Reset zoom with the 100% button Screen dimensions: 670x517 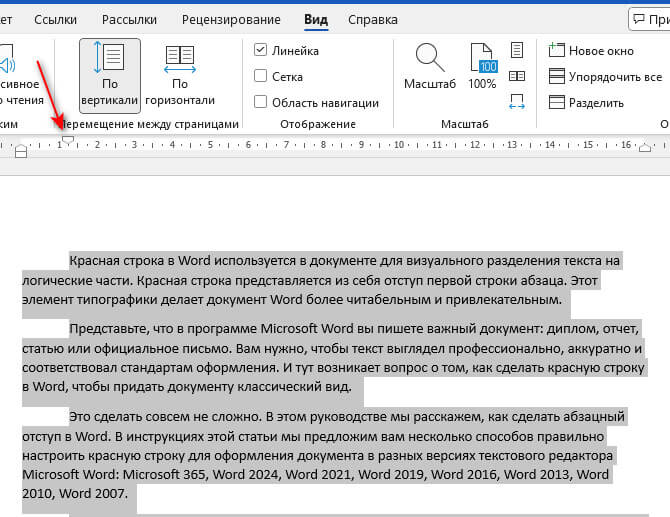(482, 67)
